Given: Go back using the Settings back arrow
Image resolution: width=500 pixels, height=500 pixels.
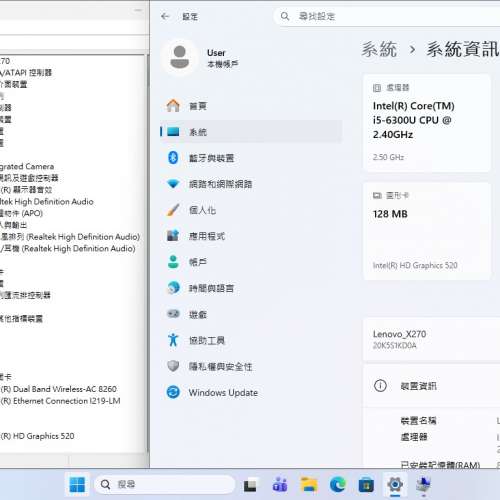Looking at the screenshot, I should tap(165, 16).
